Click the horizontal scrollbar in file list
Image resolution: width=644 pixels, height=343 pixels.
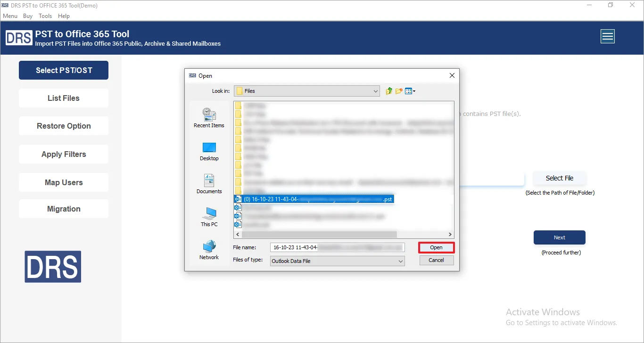(x=319, y=234)
